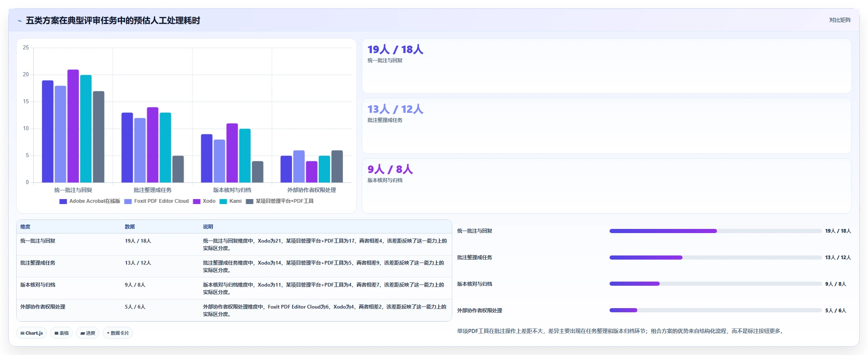
Task: Click the 版本核对与归档 progress bar
Action: (x=715, y=284)
